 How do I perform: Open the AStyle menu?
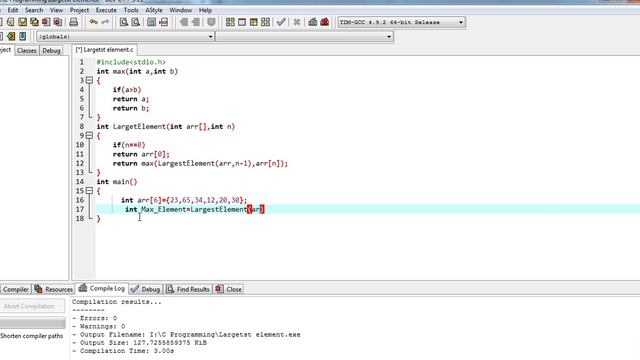pos(154,10)
